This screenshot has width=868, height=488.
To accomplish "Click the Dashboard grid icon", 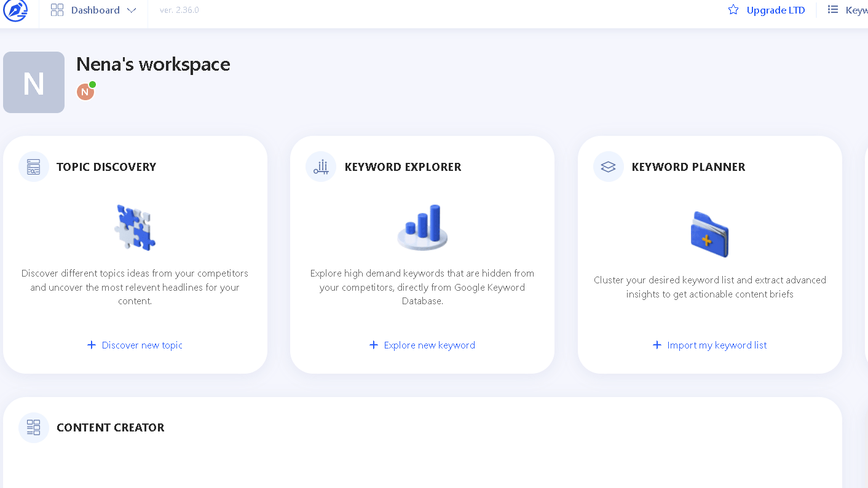I will (57, 10).
